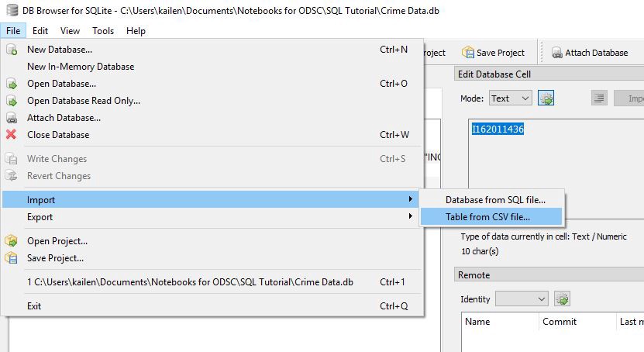Select Open Database Read Only...
This screenshot has width=644, height=352.
click(x=212, y=101)
